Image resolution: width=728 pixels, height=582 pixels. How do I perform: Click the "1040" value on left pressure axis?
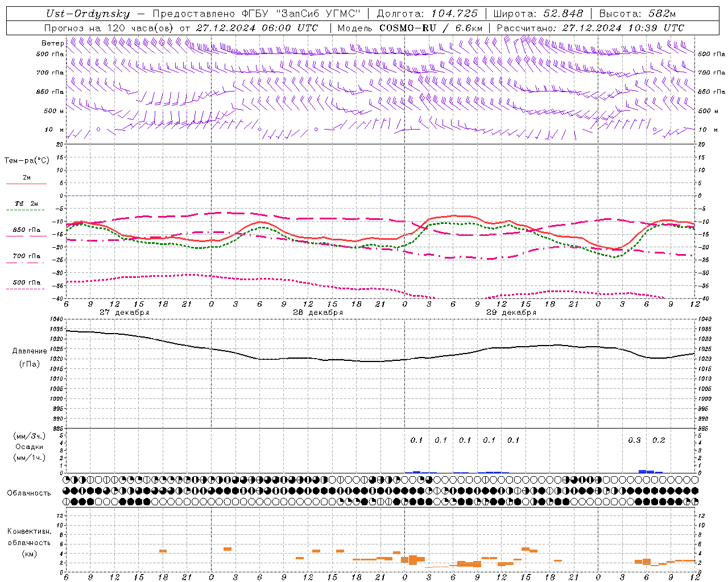(x=57, y=319)
